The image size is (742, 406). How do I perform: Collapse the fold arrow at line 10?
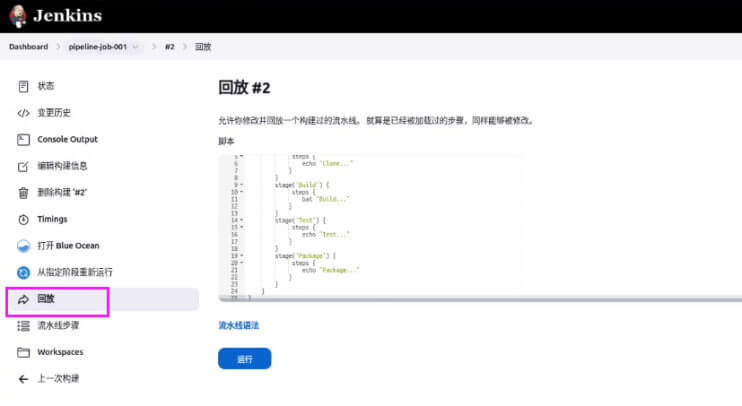click(242, 192)
